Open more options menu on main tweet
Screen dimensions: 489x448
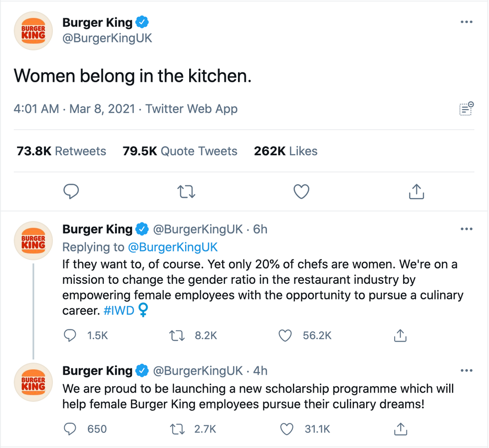[x=466, y=22]
